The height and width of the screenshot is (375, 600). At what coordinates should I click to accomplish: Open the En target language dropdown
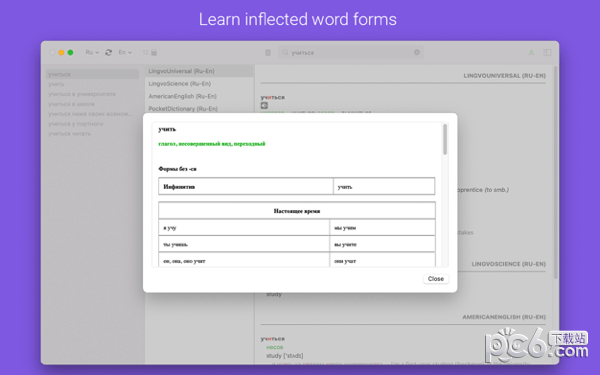click(125, 52)
